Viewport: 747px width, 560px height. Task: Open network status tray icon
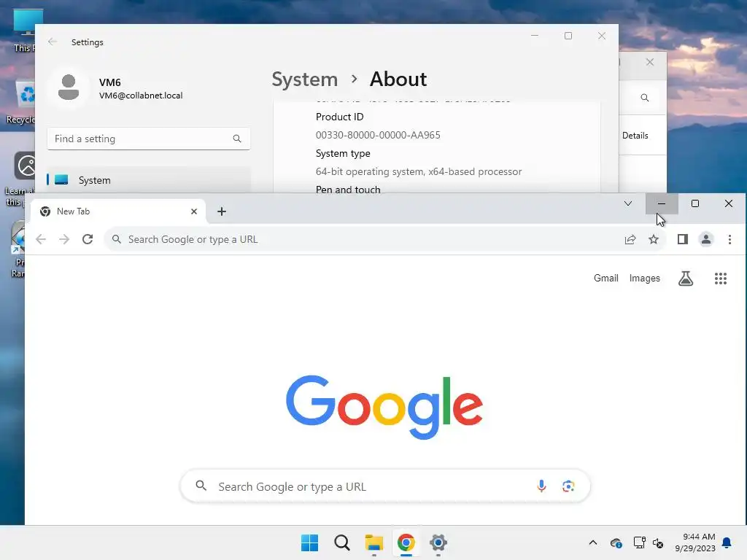coord(639,542)
